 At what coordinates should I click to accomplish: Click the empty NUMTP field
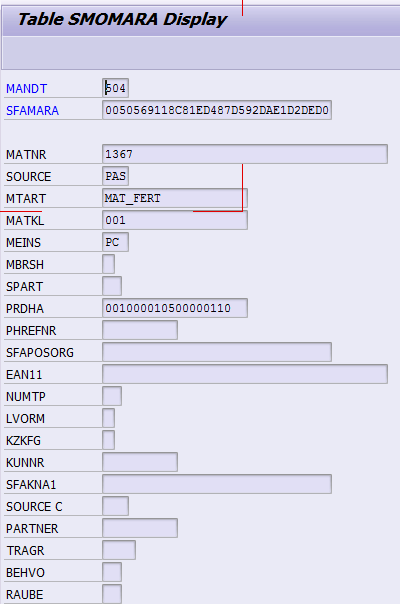(112, 396)
